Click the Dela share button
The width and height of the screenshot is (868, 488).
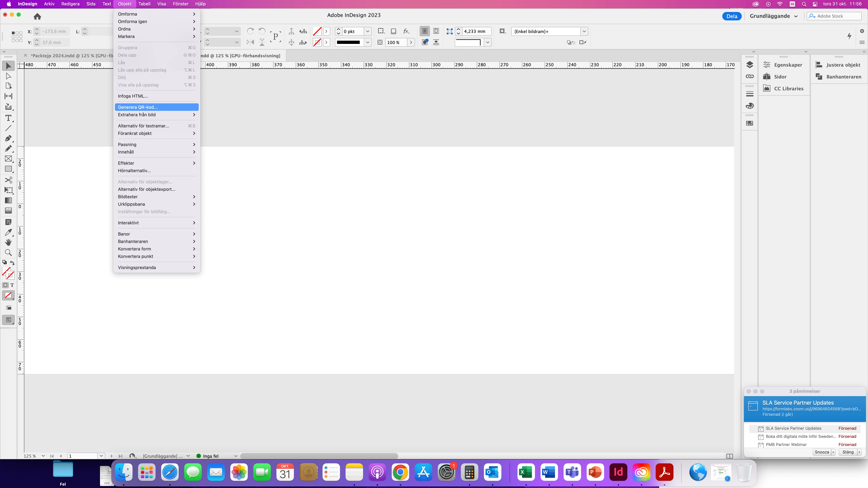[x=732, y=16]
